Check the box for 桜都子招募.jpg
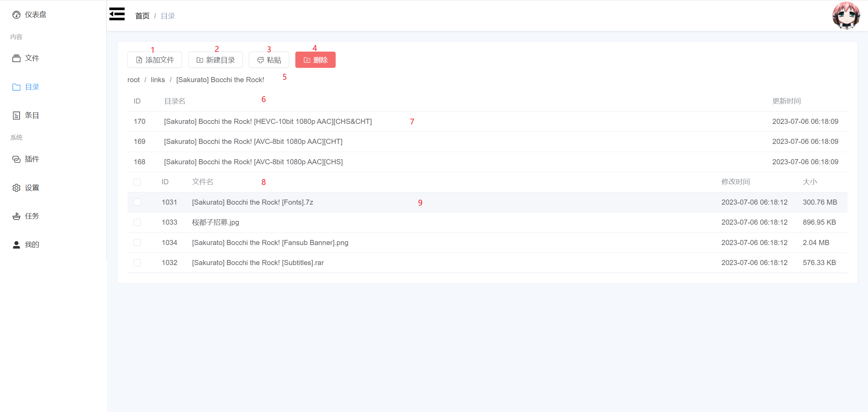 tap(137, 222)
